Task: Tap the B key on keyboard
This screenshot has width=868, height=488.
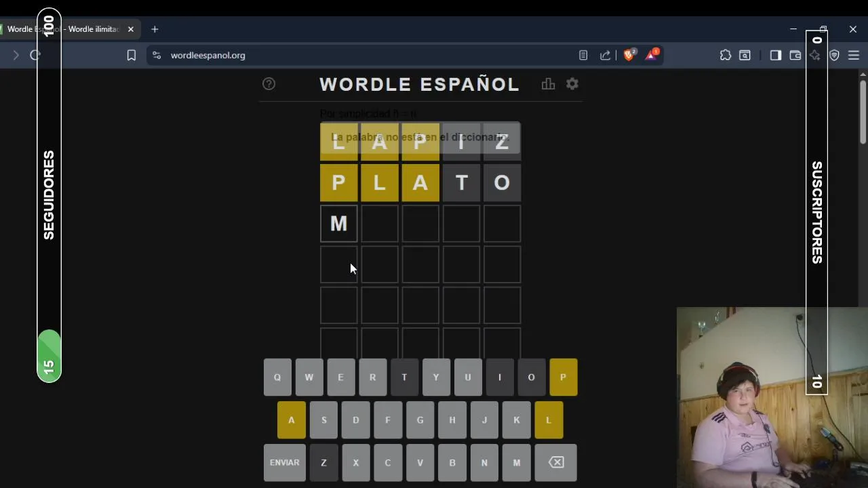Action: tap(452, 462)
